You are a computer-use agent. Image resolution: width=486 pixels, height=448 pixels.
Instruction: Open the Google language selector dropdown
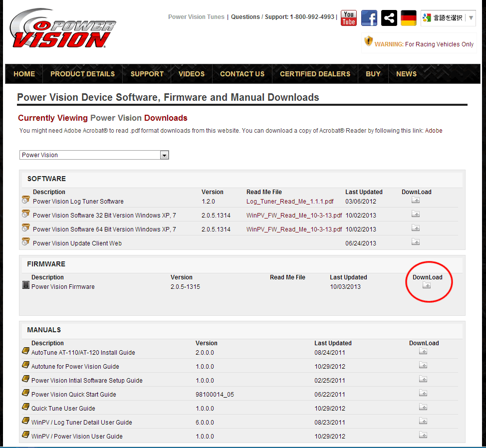click(448, 18)
